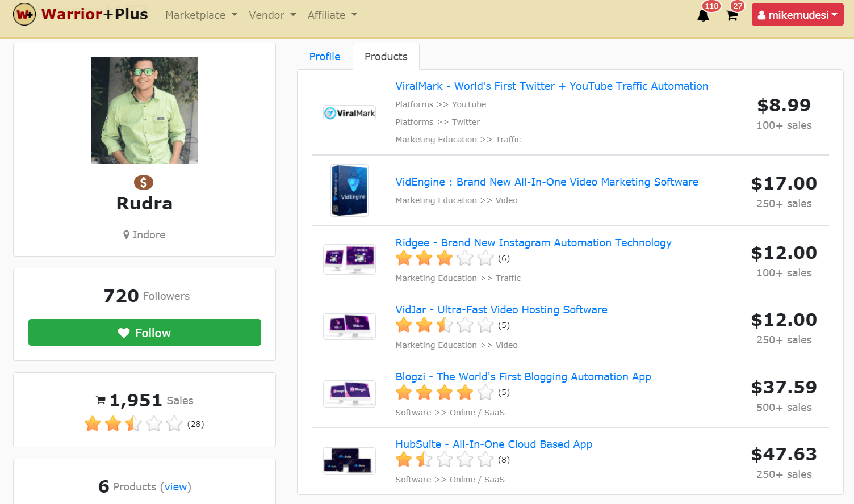Click Platforms >> Twitter category text
This screenshot has width=854, height=504.
pyautogui.click(x=438, y=122)
